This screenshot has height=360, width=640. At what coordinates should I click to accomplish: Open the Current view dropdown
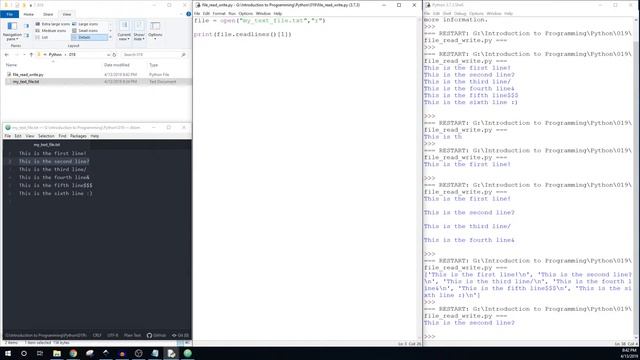124,31
